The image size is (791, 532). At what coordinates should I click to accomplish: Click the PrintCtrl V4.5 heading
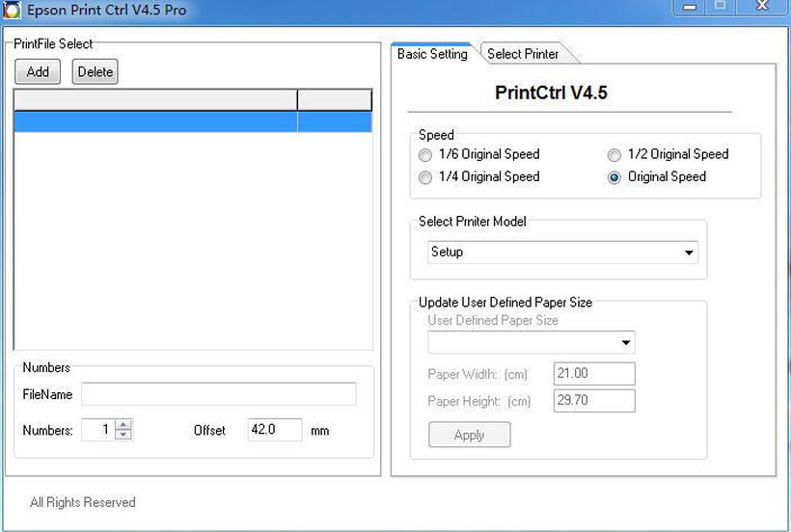pos(551,93)
